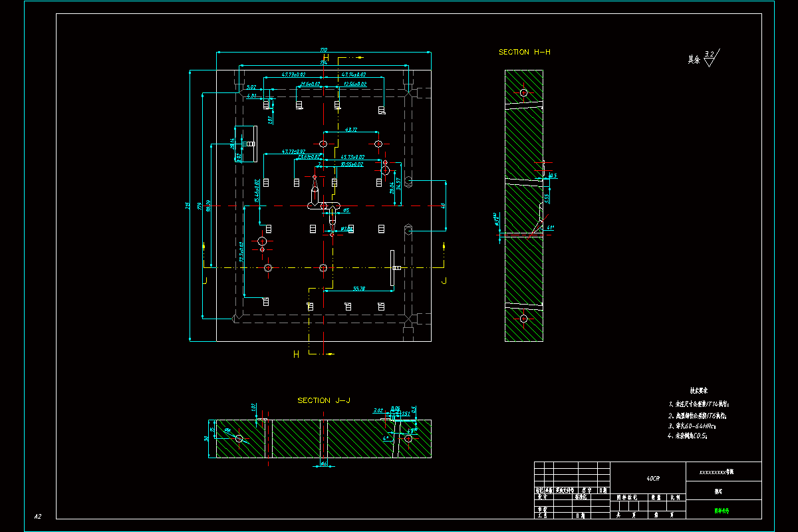Select the '4.01' dimension text
Image resolution: width=798 pixels, height=532 pixels.
[x=251, y=96]
